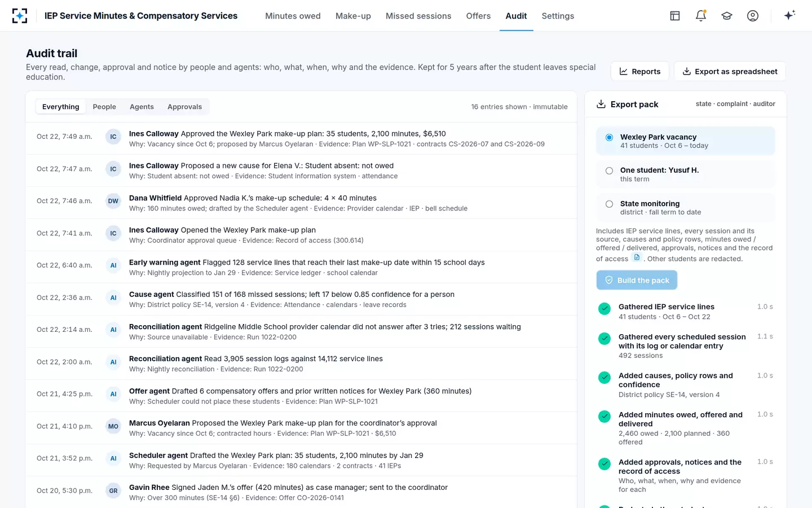Open the Ines Calloway approved make-up plan entry
The image size is (812, 508).
click(x=301, y=138)
